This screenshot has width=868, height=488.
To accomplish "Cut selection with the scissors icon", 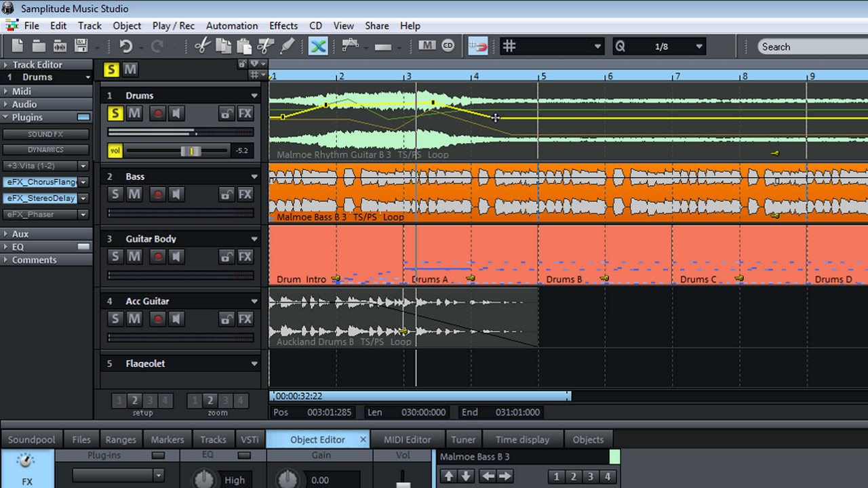I will pyautogui.click(x=202, y=46).
